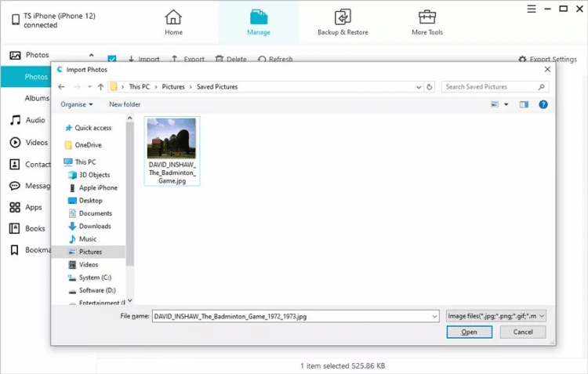Toggle the preview pane icon

tap(524, 104)
